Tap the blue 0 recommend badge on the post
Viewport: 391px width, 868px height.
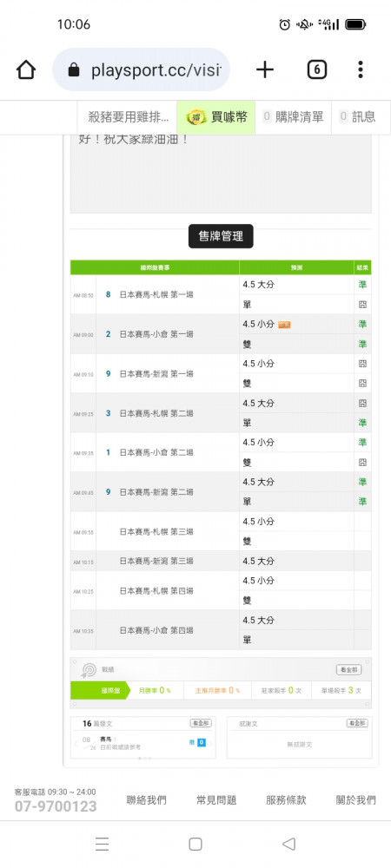202,742
